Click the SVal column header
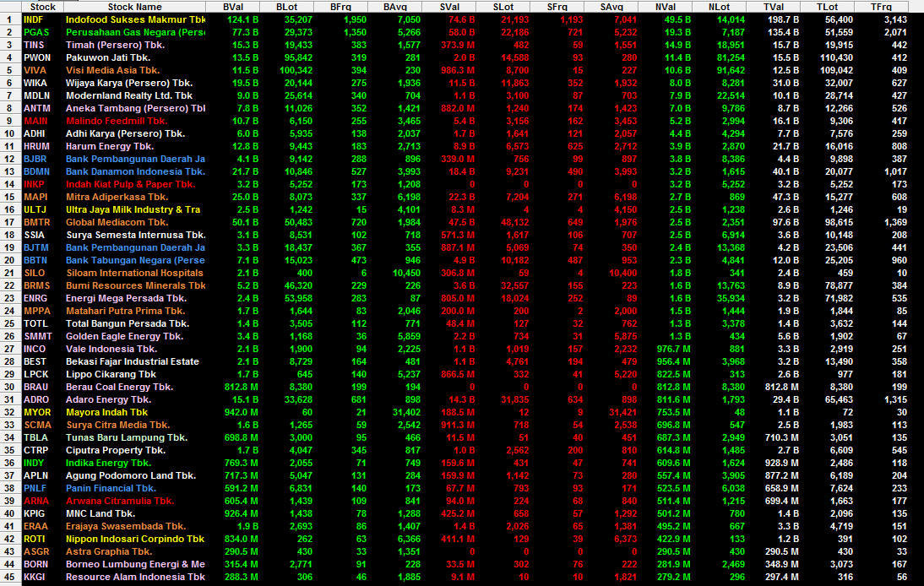The width and height of the screenshot is (924, 586). point(449,7)
